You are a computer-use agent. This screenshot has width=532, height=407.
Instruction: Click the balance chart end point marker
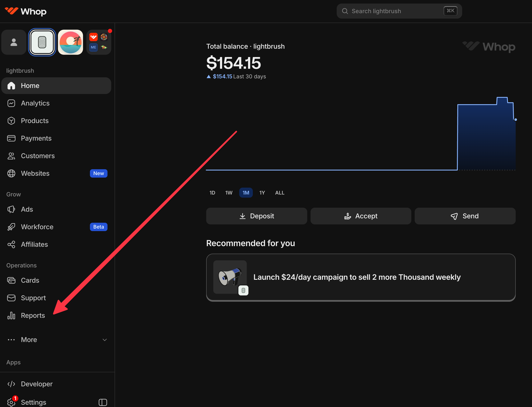pos(515,120)
